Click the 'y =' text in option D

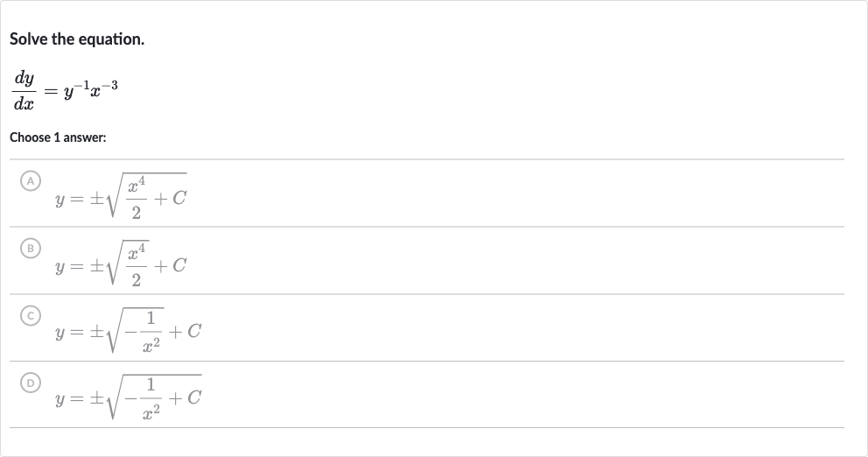point(68,399)
